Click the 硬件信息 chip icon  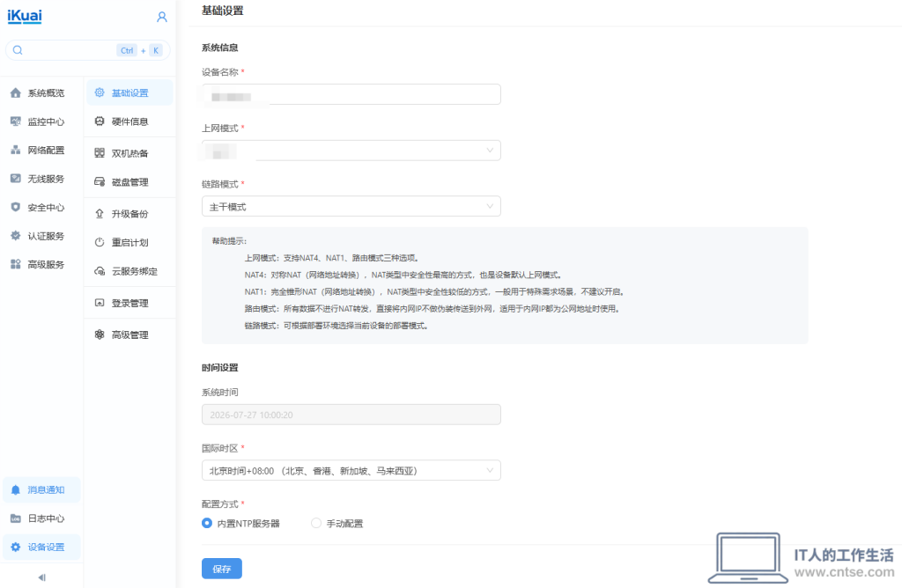pos(100,121)
